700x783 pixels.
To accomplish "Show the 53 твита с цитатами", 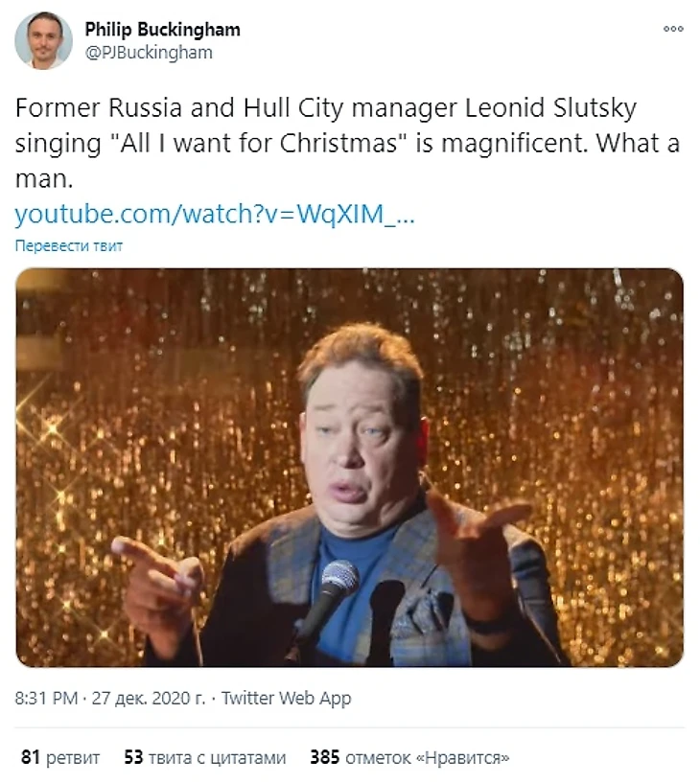I will (x=204, y=757).
